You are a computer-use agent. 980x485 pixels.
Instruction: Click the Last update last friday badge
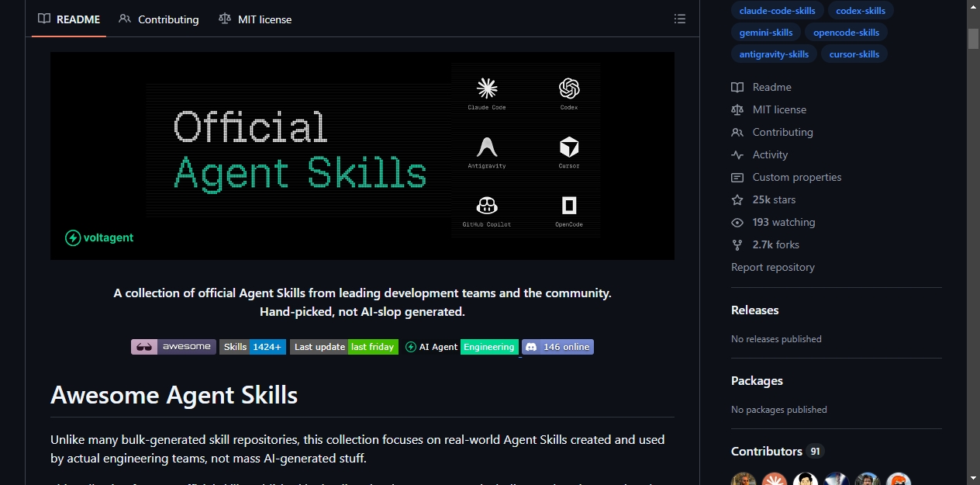coord(344,347)
